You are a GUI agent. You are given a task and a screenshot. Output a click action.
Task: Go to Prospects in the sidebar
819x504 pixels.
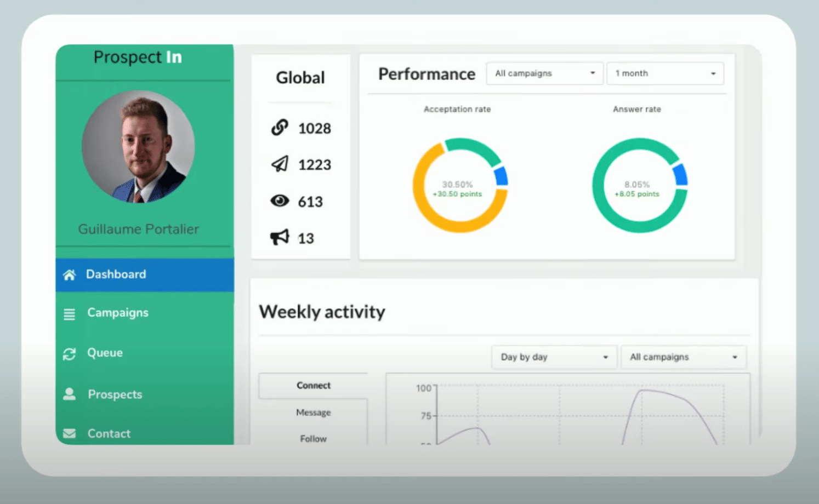(x=115, y=394)
